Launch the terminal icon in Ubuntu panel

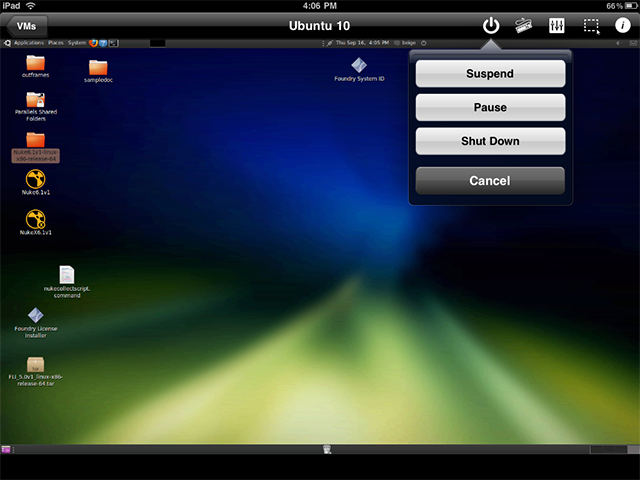click(114, 43)
